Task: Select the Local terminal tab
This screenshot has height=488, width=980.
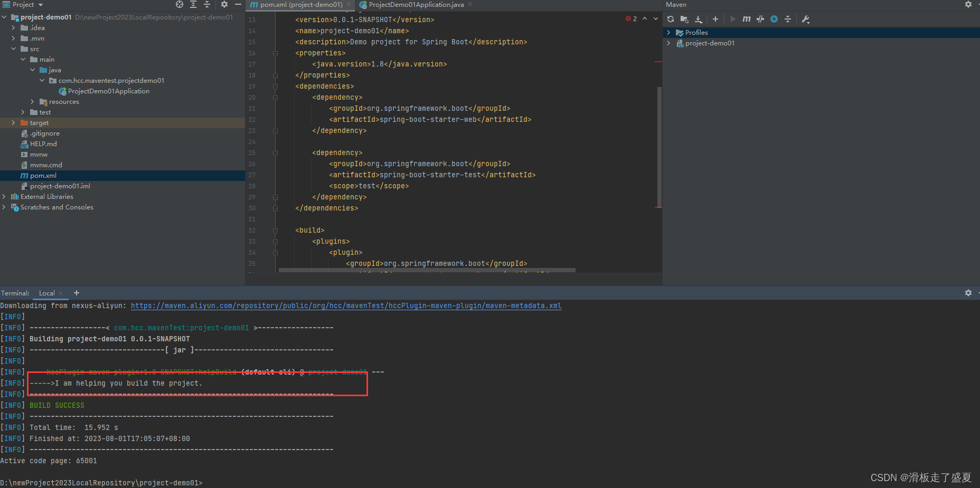Action: pos(47,293)
